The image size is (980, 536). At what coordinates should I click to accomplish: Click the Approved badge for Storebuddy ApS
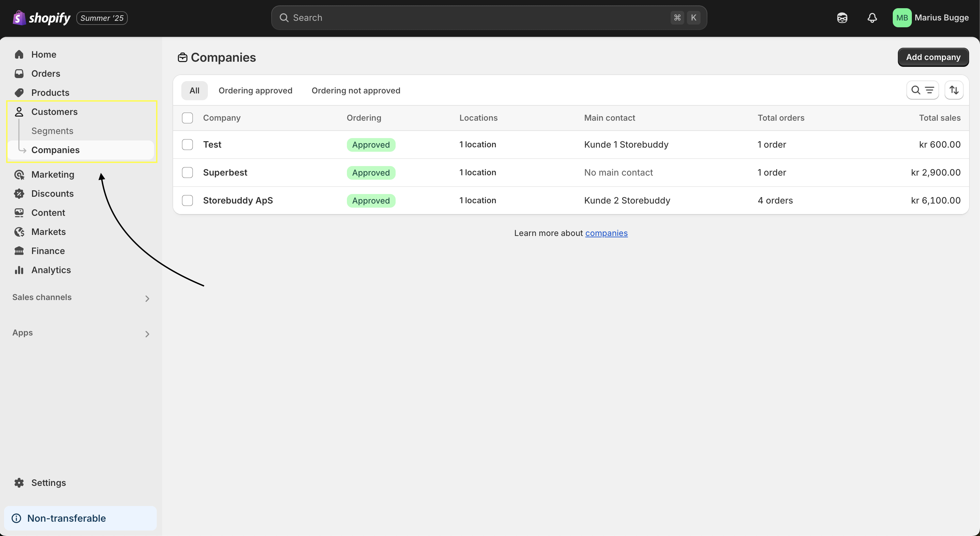tap(371, 200)
